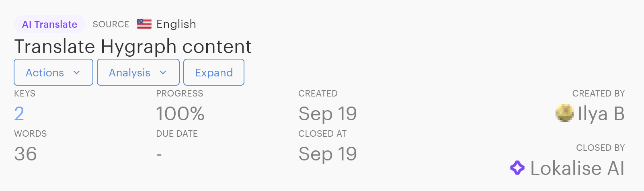The image size is (644, 191).
Task: Click the chevron arrow in Actions button
Action: point(77,73)
